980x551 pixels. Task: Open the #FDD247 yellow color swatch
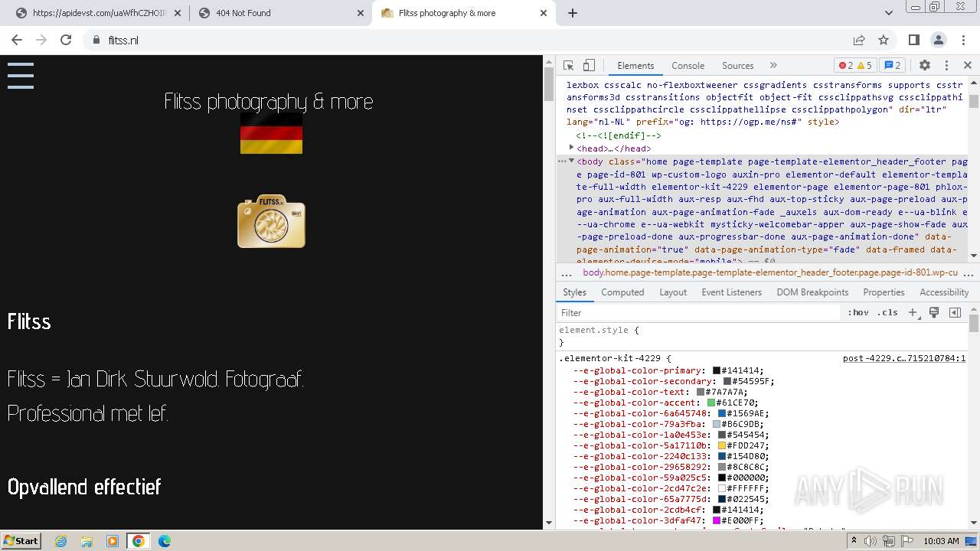pyautogui.click(x=722, y=445)
